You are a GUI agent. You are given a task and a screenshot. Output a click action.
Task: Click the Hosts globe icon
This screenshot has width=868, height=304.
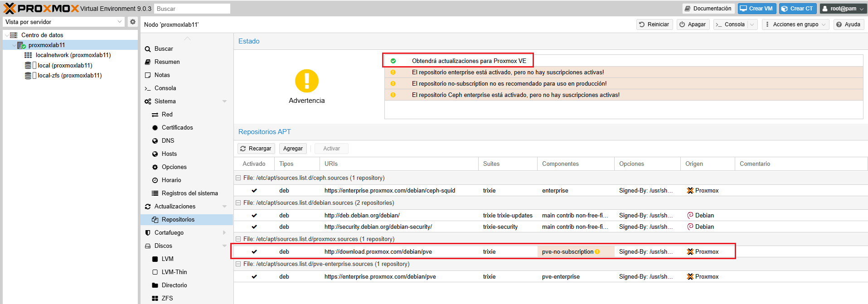click(155, 154)
